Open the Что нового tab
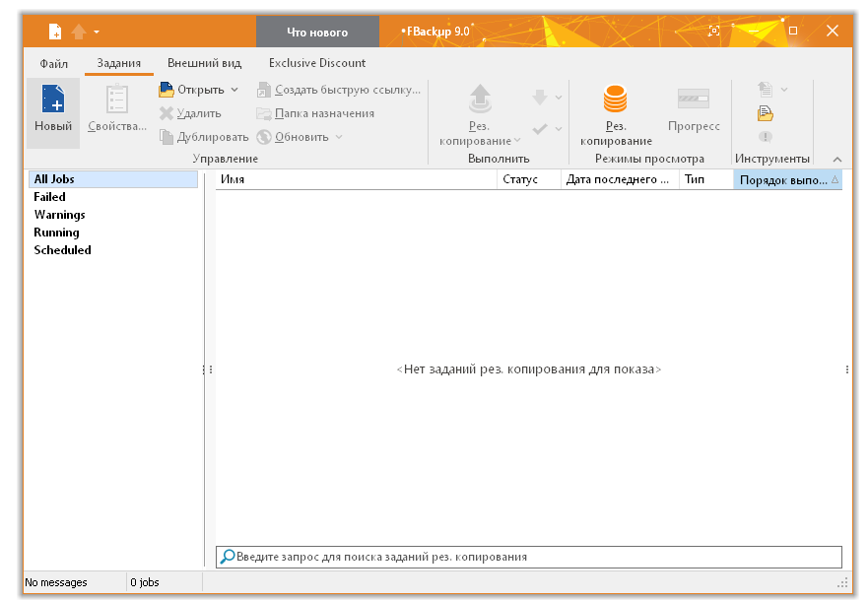 tap(317, 33)
